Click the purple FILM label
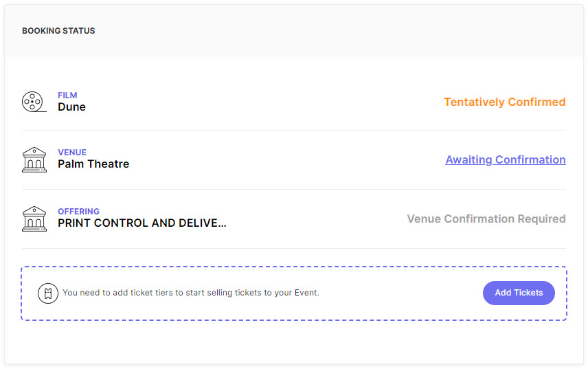 click(67, 96)
